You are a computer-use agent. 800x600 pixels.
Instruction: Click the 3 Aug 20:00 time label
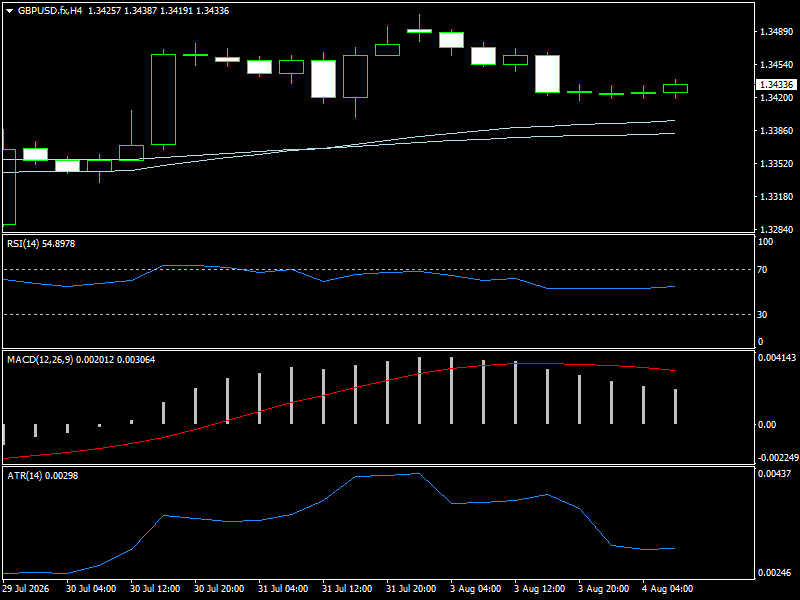[x=604, y=588]
